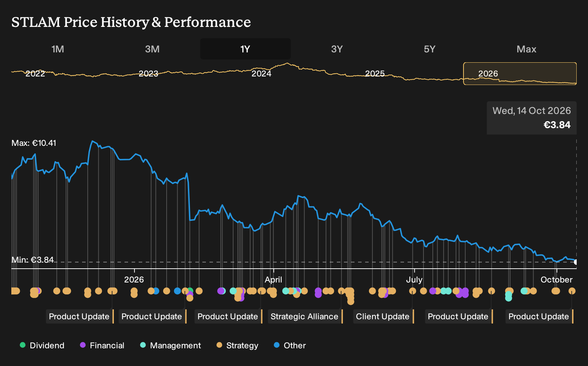The image size is (588, 366).
Task: Toggle the Financial legend filter
Action: coord(102,345)
